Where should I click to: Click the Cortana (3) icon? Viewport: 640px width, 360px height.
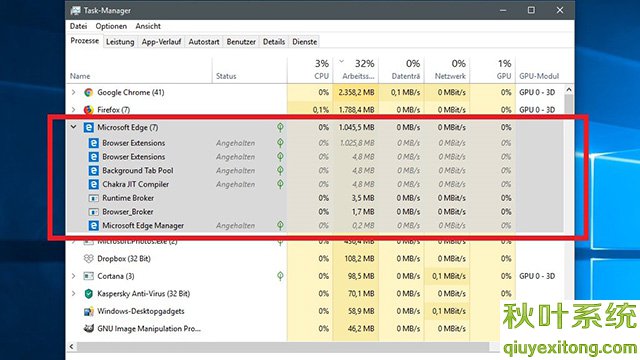(89, 276)
